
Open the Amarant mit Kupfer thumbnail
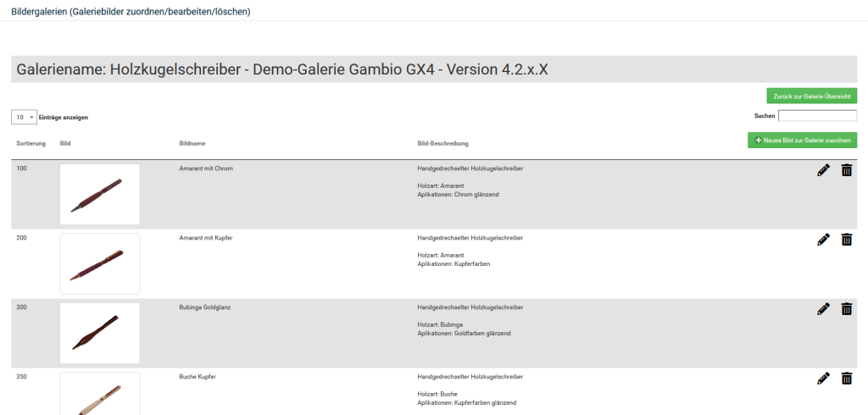[x=100, y=263]
